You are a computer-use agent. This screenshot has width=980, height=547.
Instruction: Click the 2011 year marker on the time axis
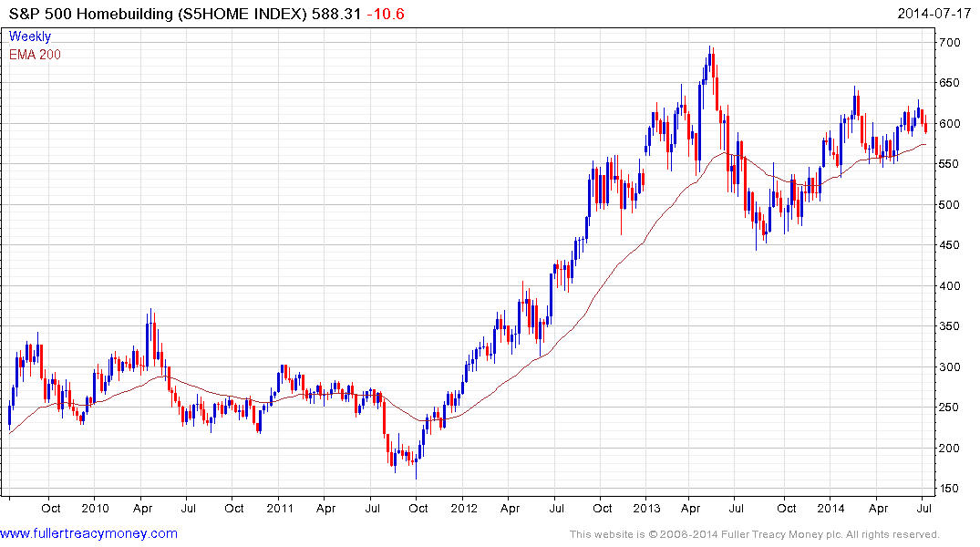[x=279, y=508]
